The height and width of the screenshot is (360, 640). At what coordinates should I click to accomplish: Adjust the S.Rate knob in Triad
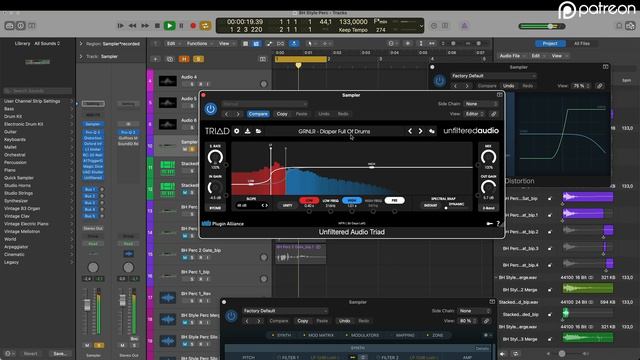click(215, 157)
